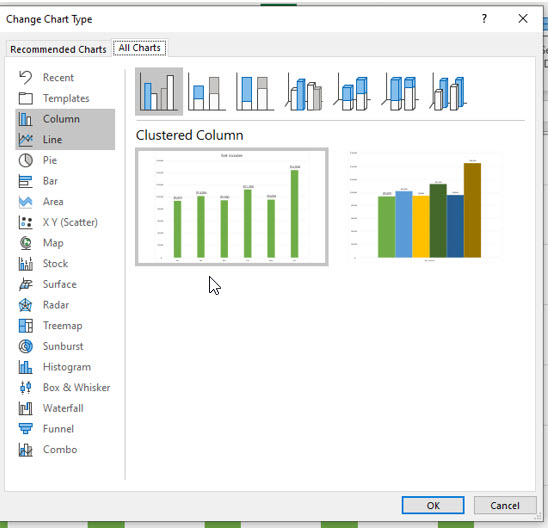
Task: Close the Change Chart Type dialog
Action: point(523,19)
